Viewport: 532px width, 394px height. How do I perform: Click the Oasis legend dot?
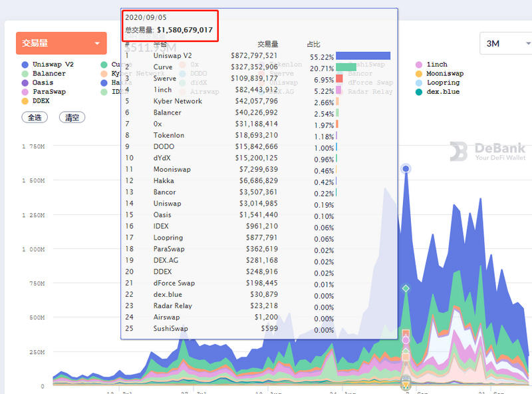[25, 83]
